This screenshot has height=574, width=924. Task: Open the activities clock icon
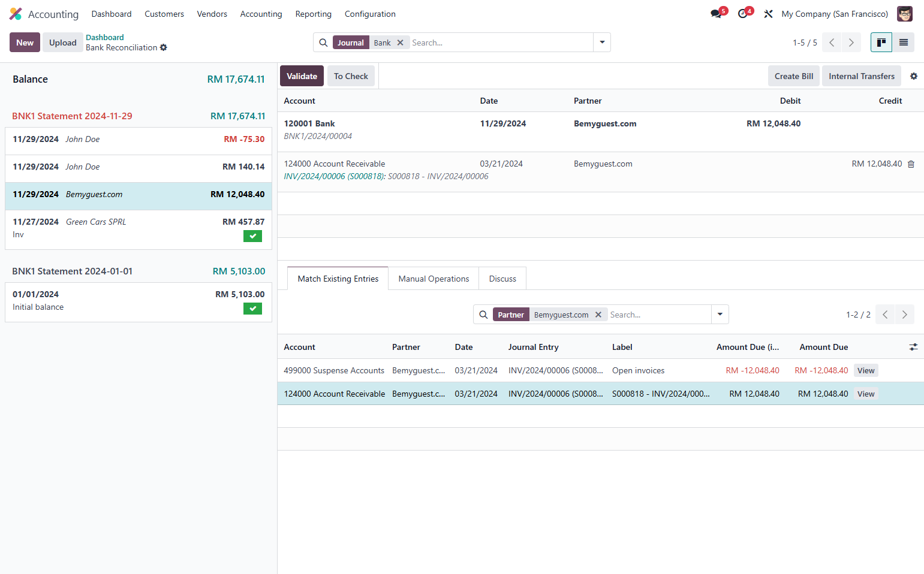744,14
